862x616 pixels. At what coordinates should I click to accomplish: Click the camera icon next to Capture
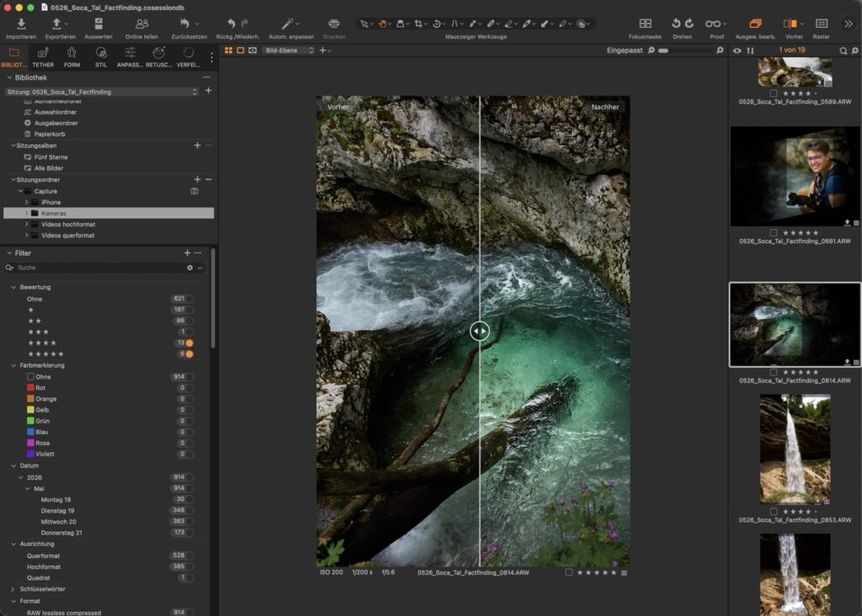coord(194,191)
